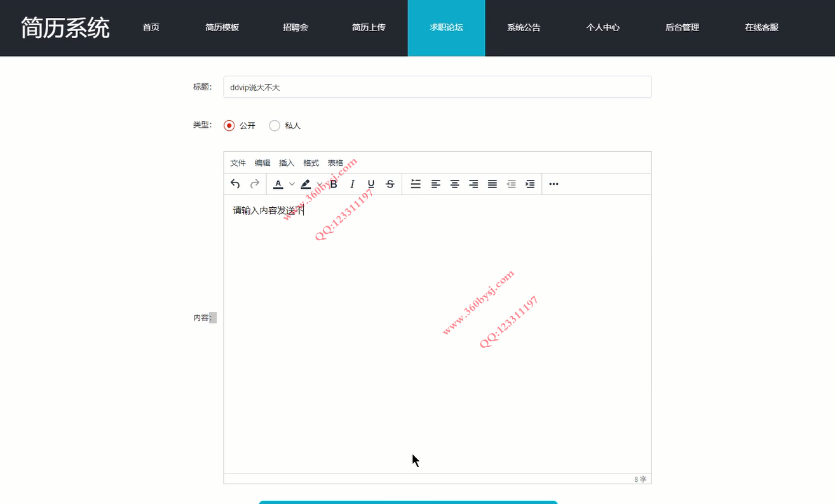Viewport: 835px width, 504px height.
Task: Open the 格式 editor menu
Action: click(x=311, y=163)
